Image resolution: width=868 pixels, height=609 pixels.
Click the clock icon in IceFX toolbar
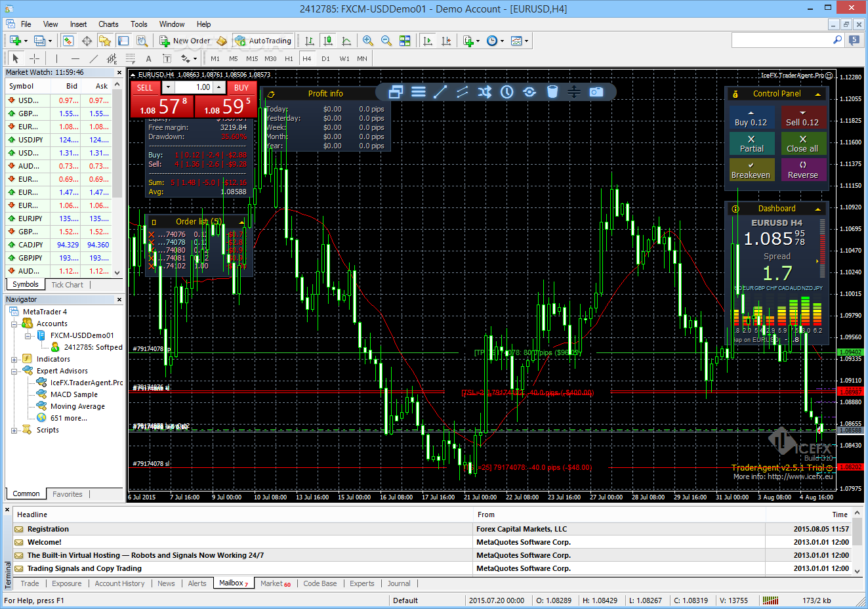507,92
